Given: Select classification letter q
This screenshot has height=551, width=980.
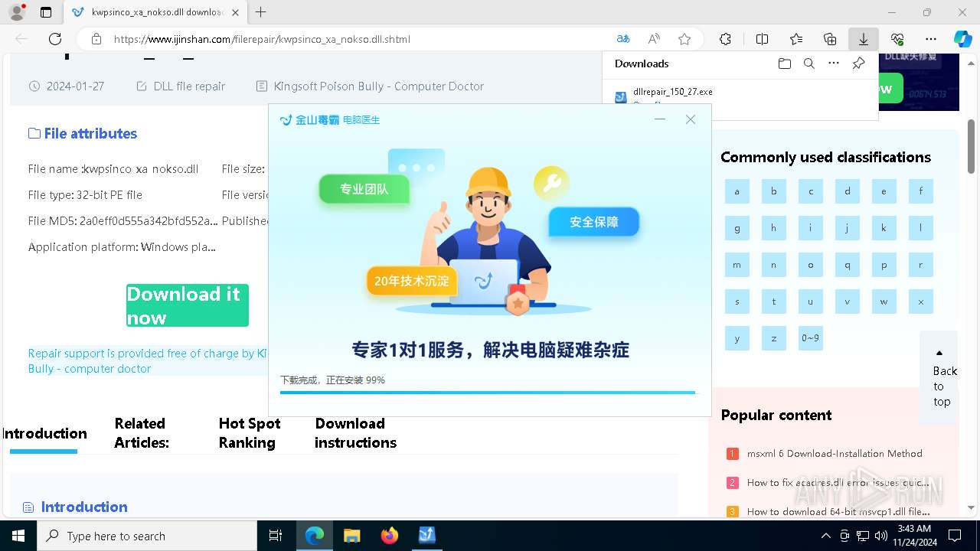Looking at the screenshot, I should coord(848,265).
